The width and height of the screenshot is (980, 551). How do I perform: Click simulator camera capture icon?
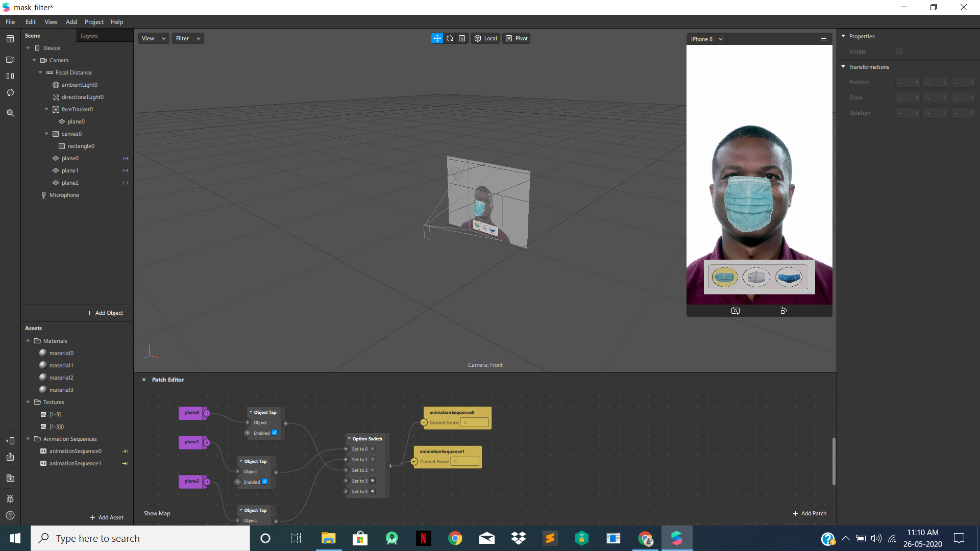click(735, 311)
